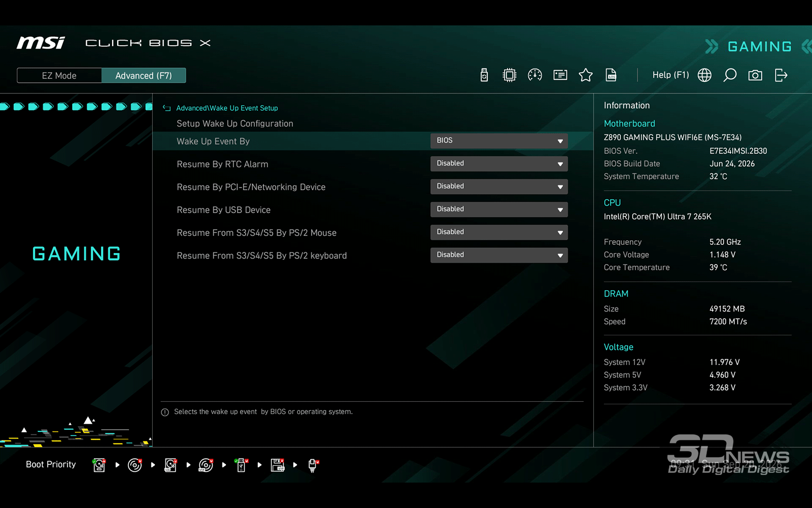Switch to EZ Mode
The image size is (812, 508).
[x=59, y=76]
